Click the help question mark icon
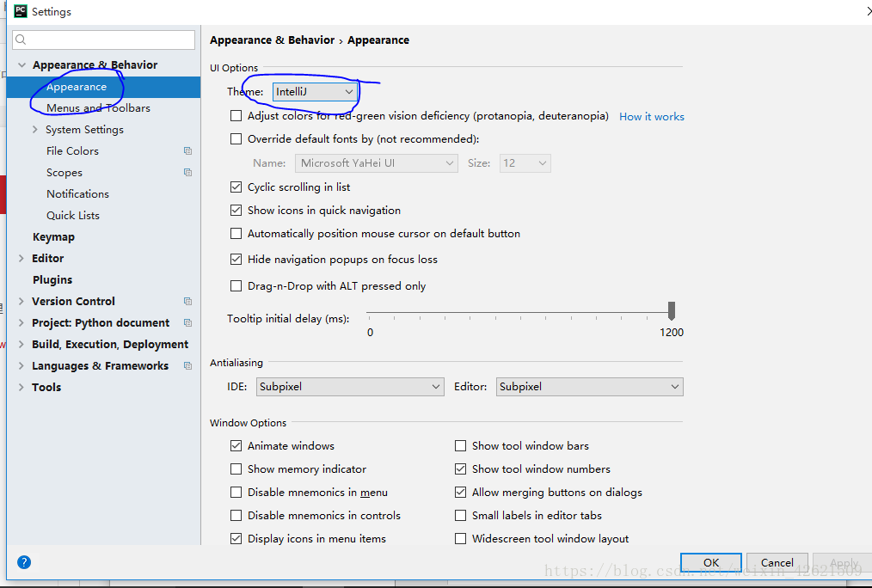This screenshot has width=872, height=588. (x=24, y=562)
